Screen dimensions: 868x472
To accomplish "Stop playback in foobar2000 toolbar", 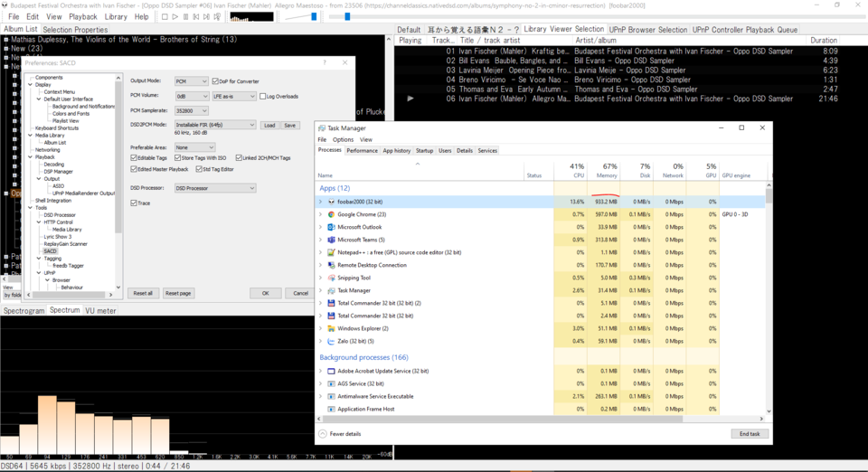I will click(165, 17).
